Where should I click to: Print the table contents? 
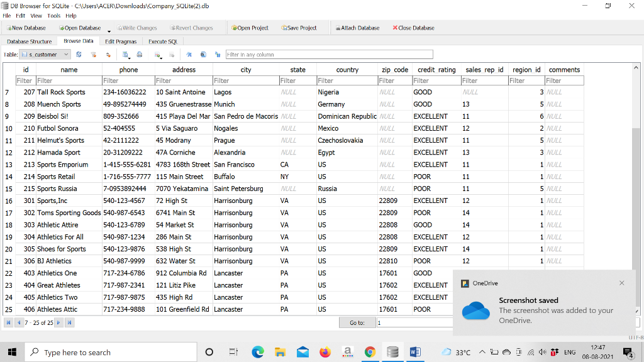point(139,54)
